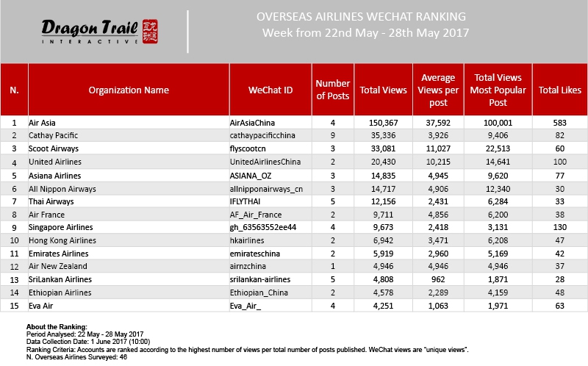Click the Number of Posts header
Viewport: 588px width, 366px height.
(x=333, y=90)
